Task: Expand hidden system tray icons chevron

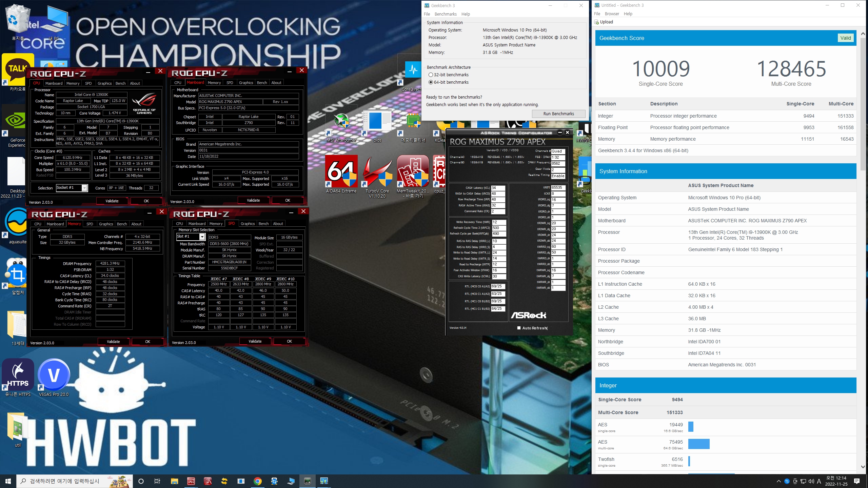Action: tap(778, 481)
